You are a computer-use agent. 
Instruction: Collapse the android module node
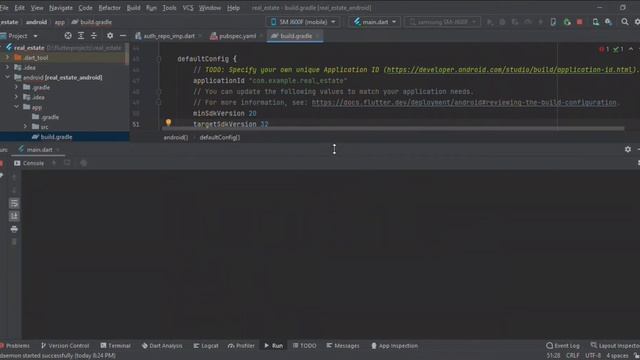(x=7, y=77)
